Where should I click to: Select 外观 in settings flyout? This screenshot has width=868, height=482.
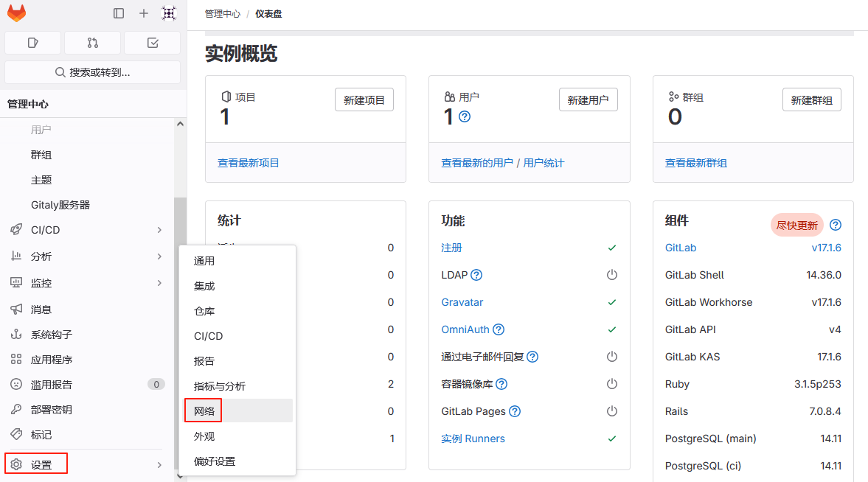238,436
